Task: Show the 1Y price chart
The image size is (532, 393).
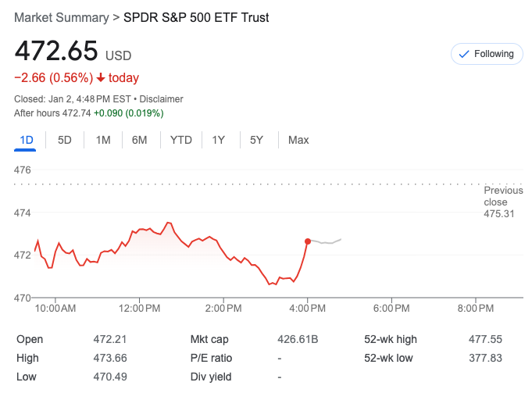Action: tap(219, 140)
